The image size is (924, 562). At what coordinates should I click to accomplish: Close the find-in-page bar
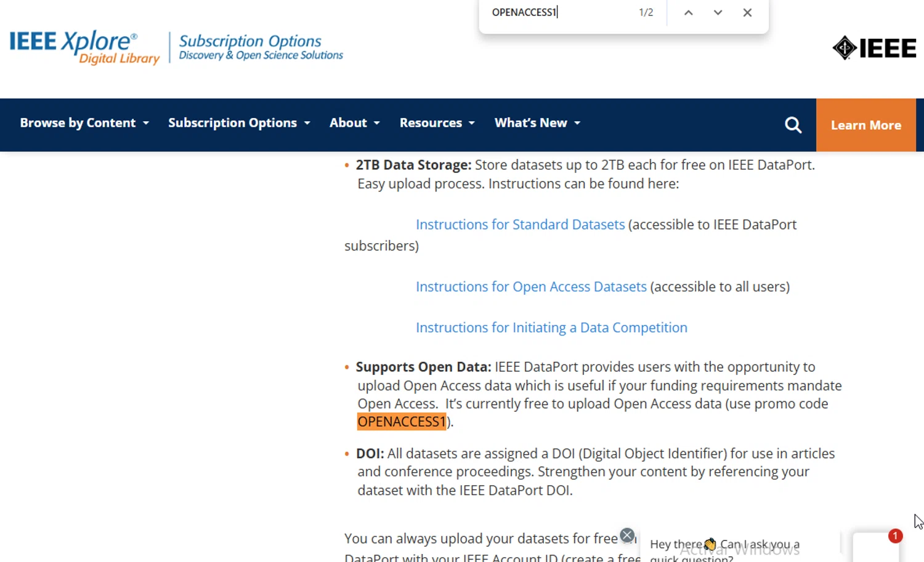tap(747, 12)
